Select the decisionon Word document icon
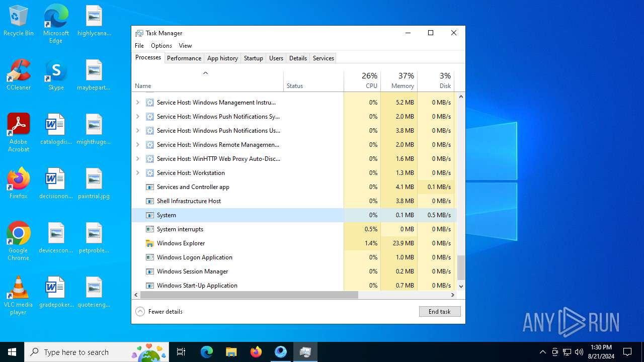This screenshot has height=362, width=644. coord(56,184)
